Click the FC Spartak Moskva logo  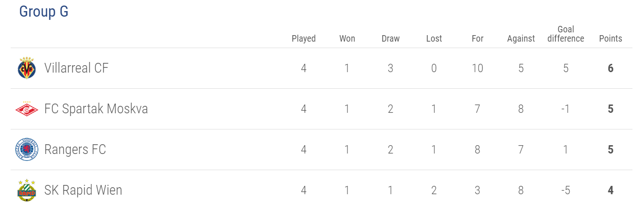(27, 109)
